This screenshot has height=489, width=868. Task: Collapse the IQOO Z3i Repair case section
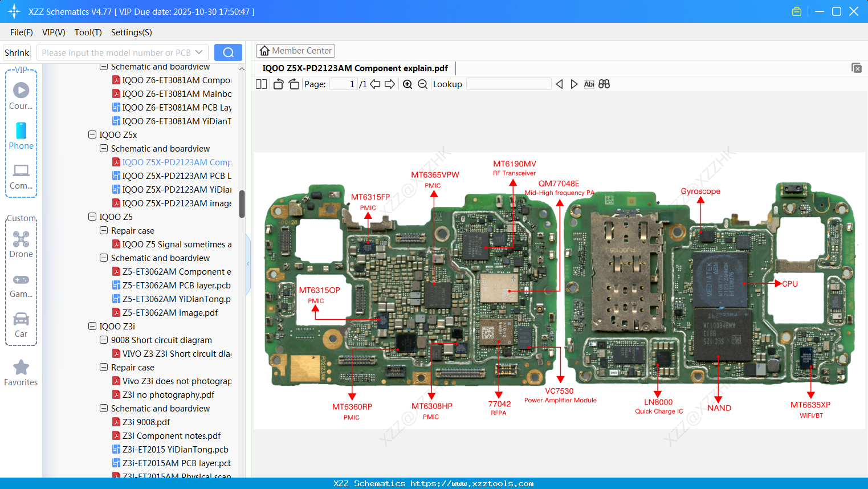click(103, 367)
